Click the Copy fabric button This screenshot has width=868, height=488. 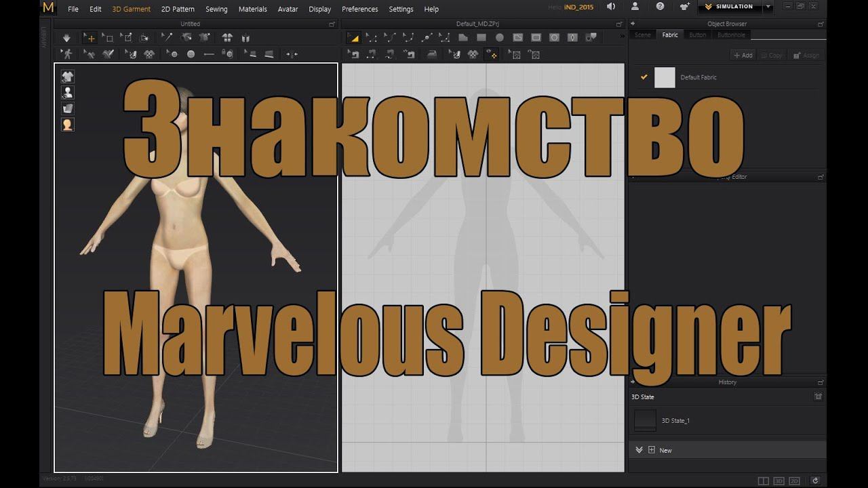[x=772, y=56]
